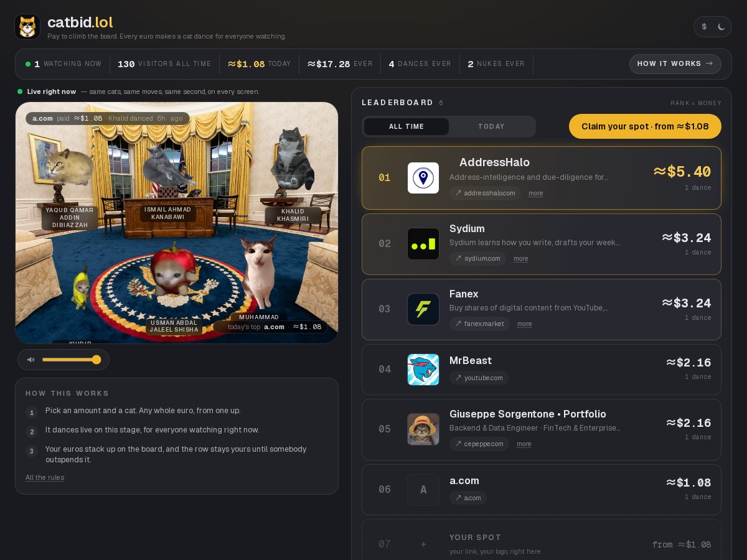This screenshot has height=560, width=747.
Task: Adjust the volume slider under the stage
Action: pos(71,360)
